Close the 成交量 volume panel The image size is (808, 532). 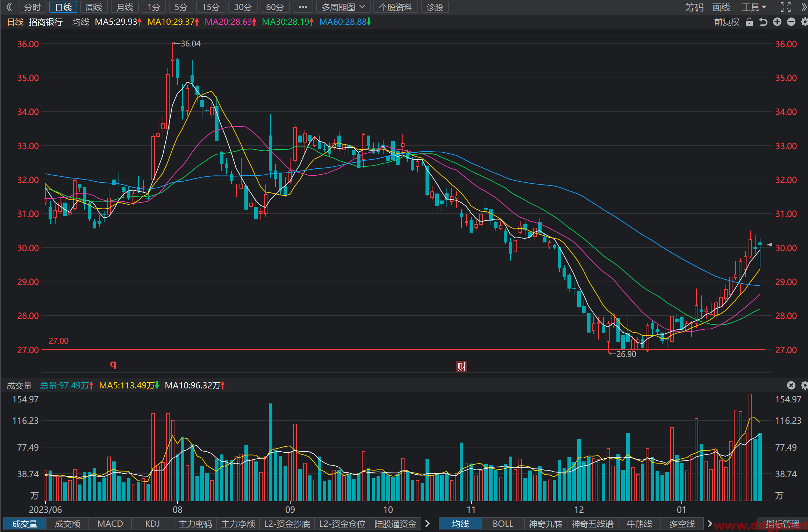tap(791, 385)
